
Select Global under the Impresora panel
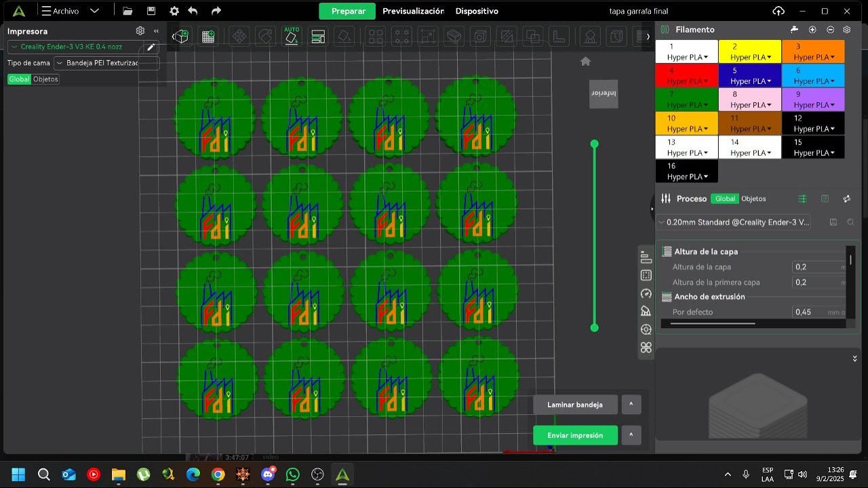click(19, 79)
